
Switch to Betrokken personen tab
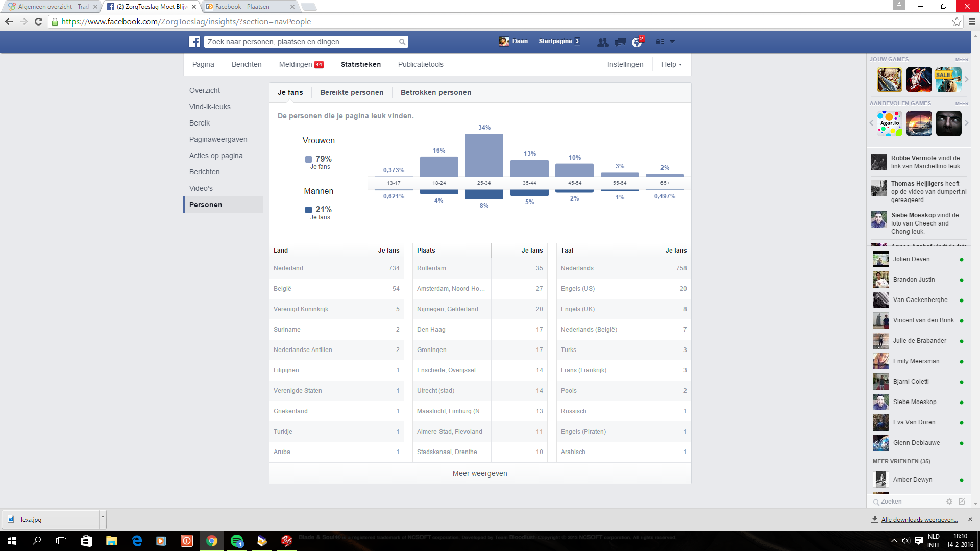point(436,92)
